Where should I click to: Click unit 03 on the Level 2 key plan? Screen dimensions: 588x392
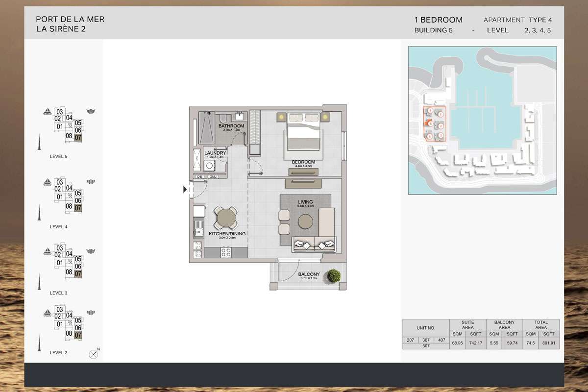60,309
